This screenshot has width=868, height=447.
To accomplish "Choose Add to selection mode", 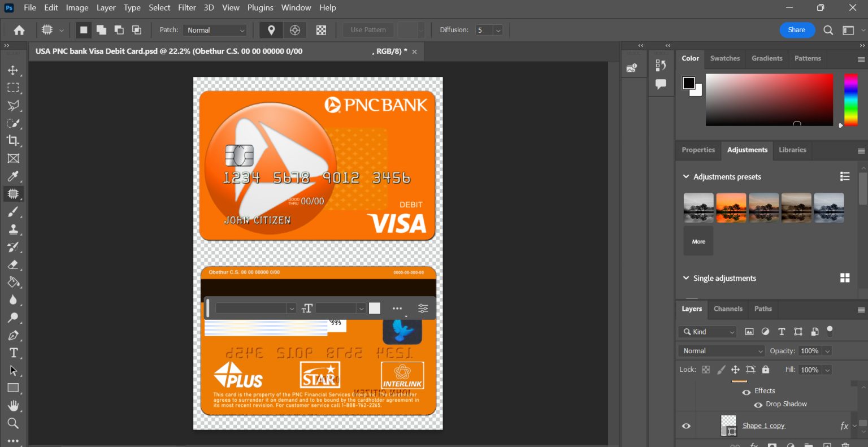I will click(101, 30).
